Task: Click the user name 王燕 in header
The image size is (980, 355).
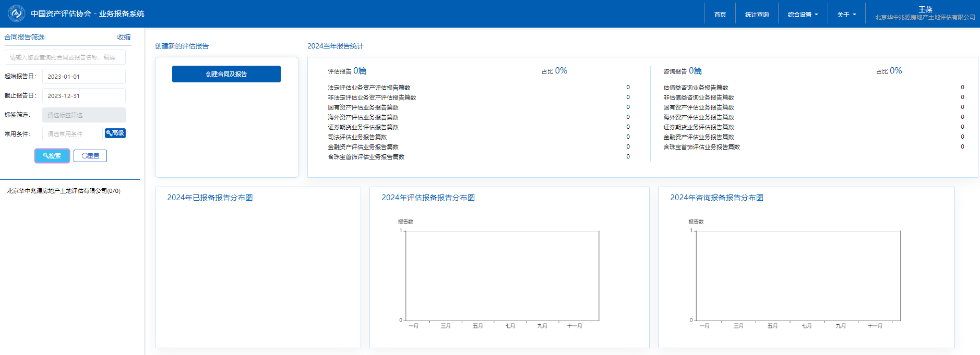Action: pos(925,9)
